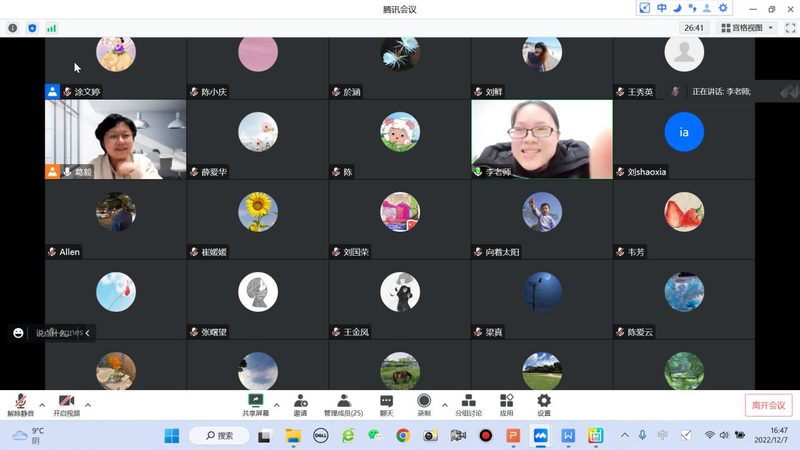The width and height of the screenshot is (800, 450).
Task: Toggle meeting recording
Action: (x=424, y=402)
